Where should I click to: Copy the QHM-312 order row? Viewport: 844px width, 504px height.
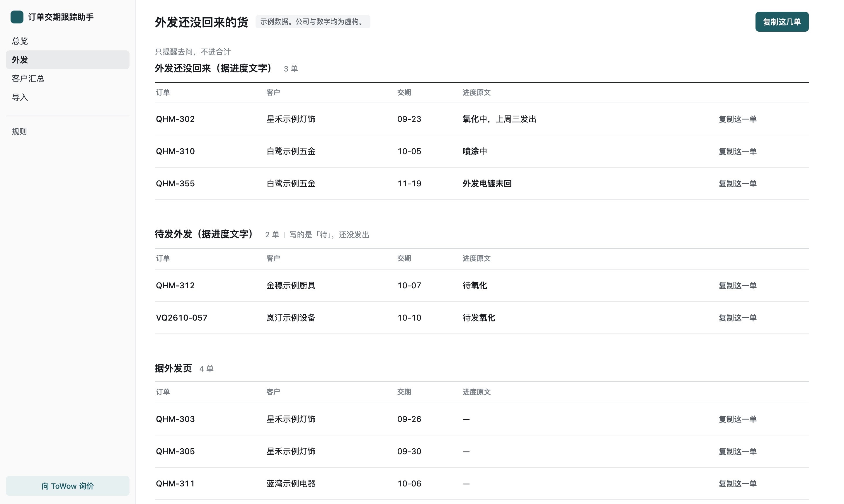coord(737,286)
